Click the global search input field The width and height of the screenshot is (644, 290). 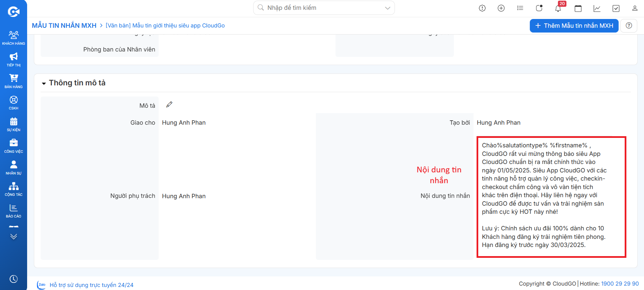(x=324, y=8)
